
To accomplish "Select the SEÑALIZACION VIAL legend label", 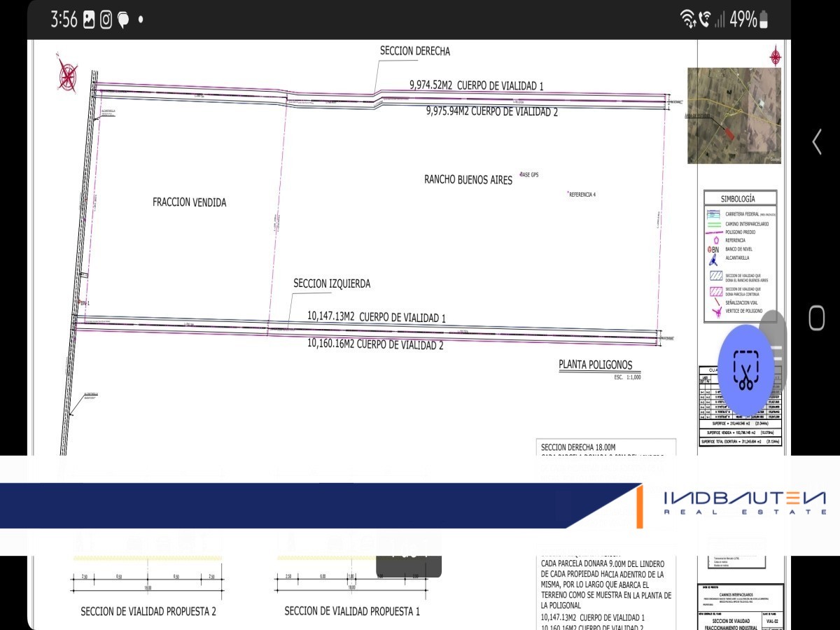I will coord(742,303).
